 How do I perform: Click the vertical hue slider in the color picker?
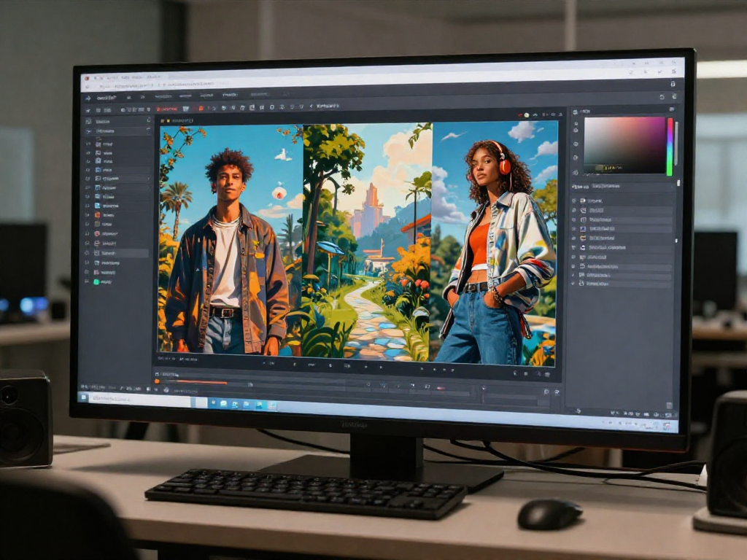click(x=670, y=148)
